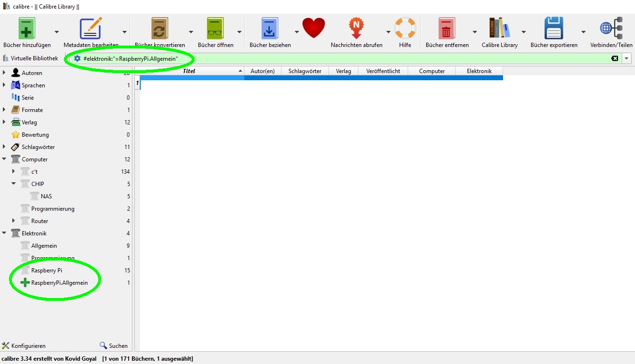Sort by the Veröffentlicht column header
The width and height of the screenshot is (635, 364).
(383, 71)
